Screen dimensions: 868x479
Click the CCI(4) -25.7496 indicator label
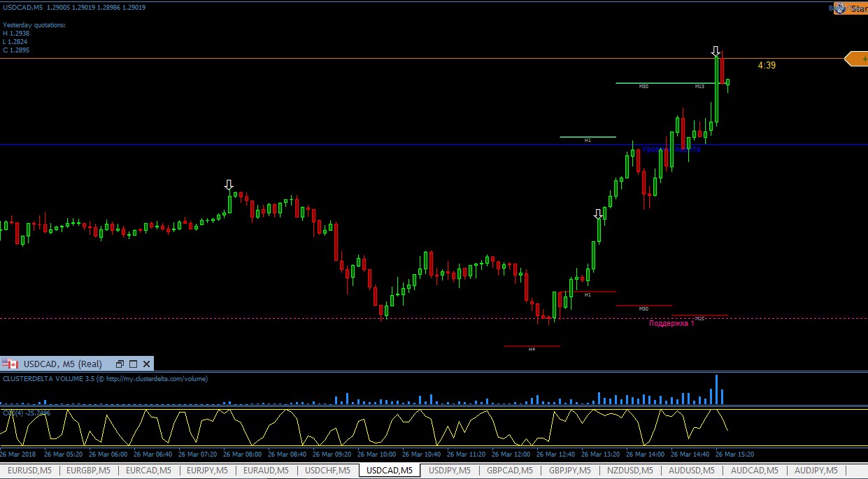coord(27,413)
